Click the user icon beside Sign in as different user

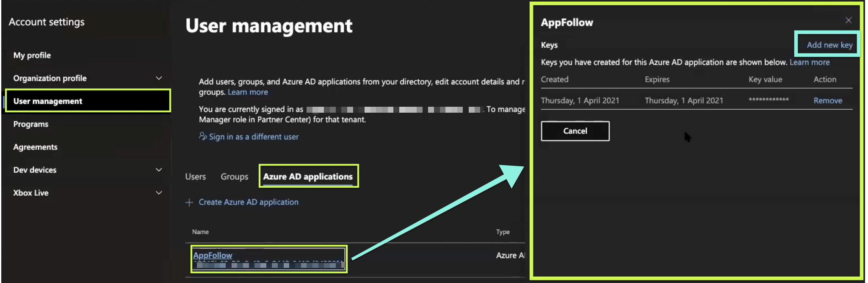click(x=203, y=136)
